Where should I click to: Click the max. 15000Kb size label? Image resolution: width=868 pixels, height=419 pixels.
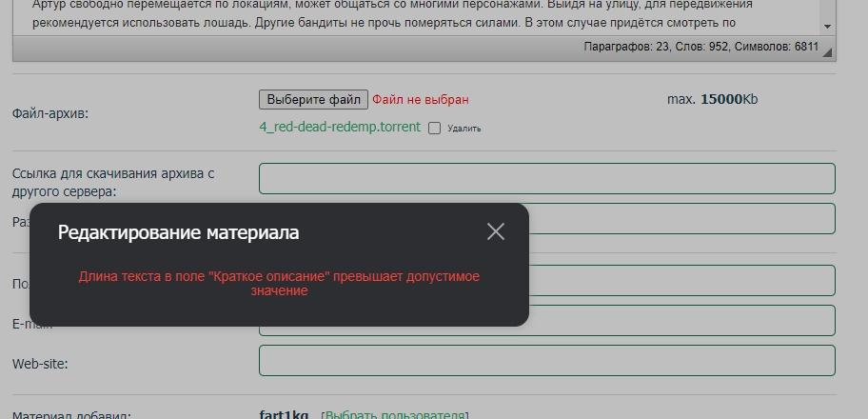coord(713,99)
